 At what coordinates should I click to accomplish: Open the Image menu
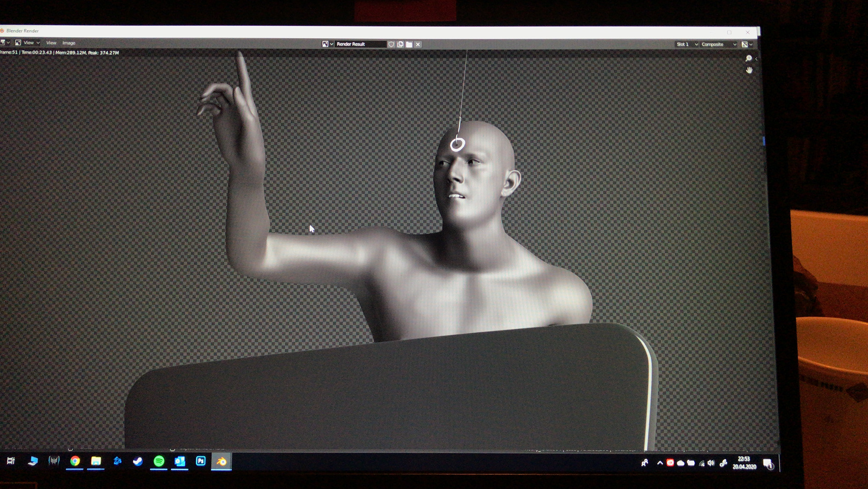(69, 43)
